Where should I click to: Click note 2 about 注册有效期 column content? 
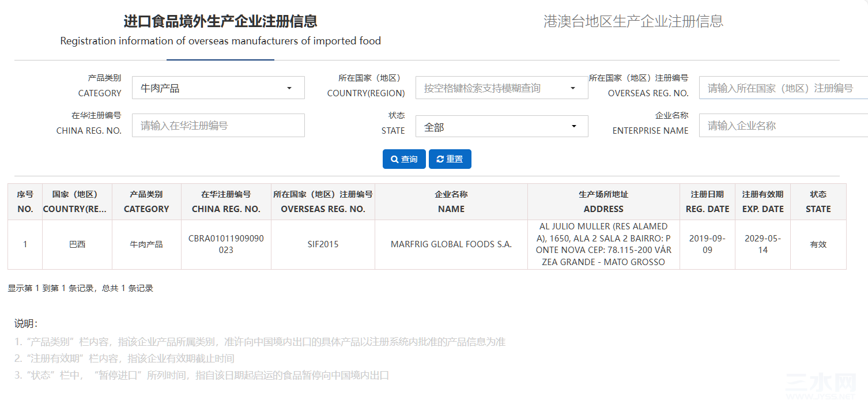pos(124,358)
